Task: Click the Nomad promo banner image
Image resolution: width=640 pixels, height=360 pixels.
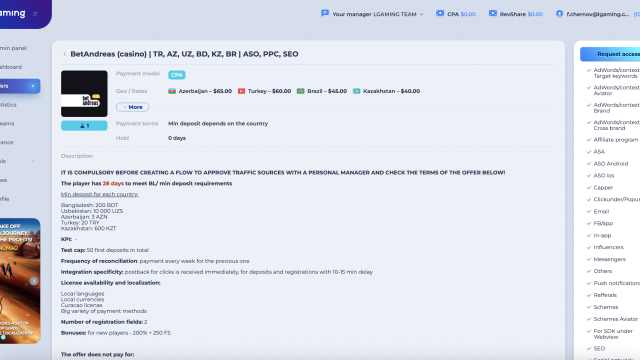Action: (20, 281)
